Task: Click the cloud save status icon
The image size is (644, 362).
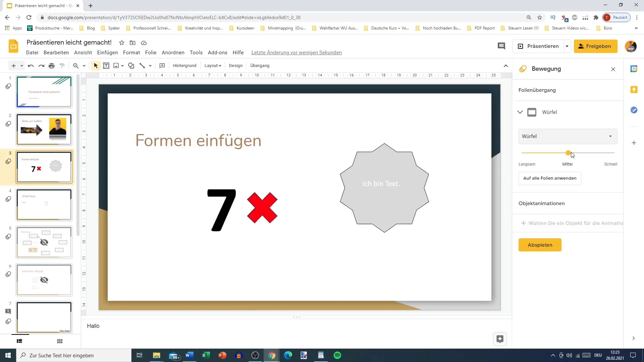Action: [144, 43]
